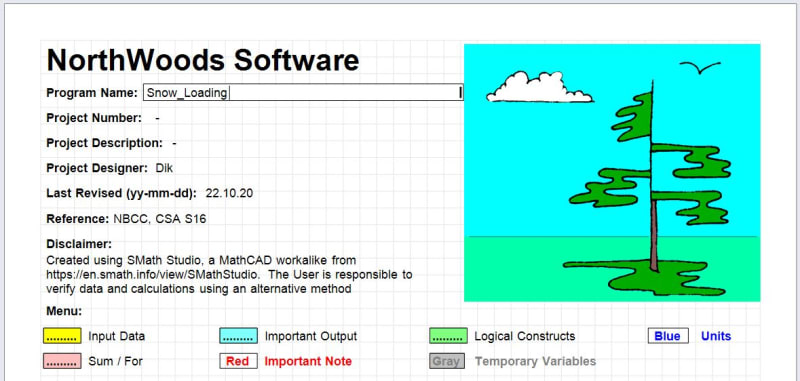Click the Temporary Variables label
This screenshot has width=800, height=381.
[x=535, y=361]
